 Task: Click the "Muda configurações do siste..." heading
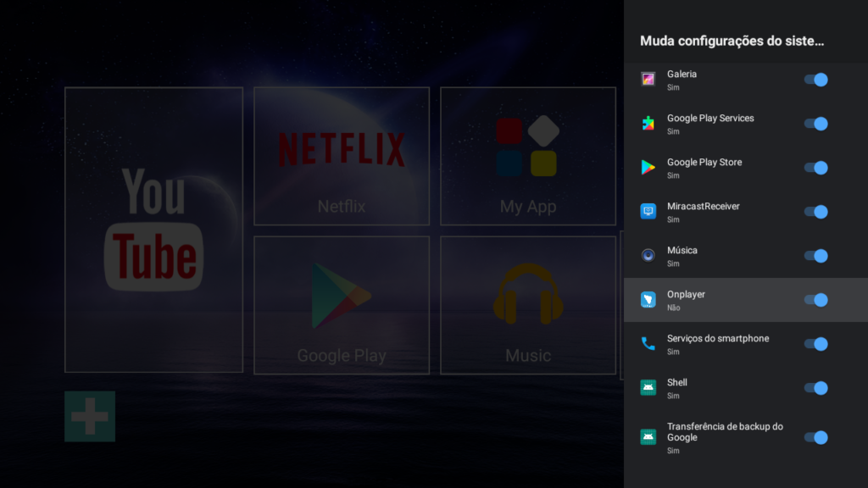click(732, 41)
